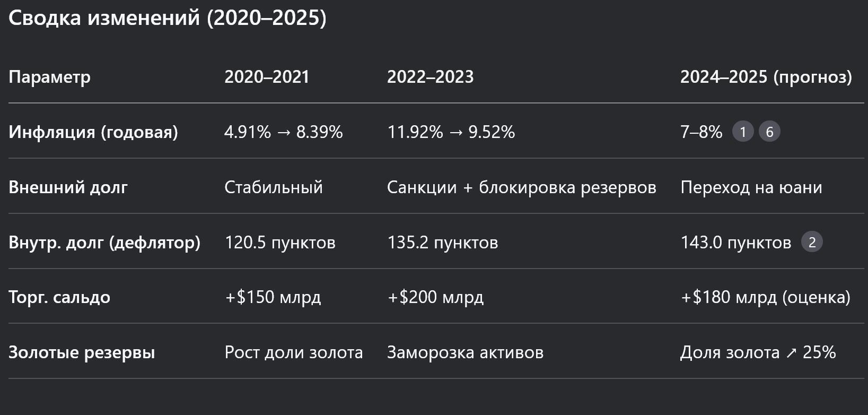Open citation badge 2 beside 143.0 пунктов
868x415 pixels.
[x=812, y=242]
